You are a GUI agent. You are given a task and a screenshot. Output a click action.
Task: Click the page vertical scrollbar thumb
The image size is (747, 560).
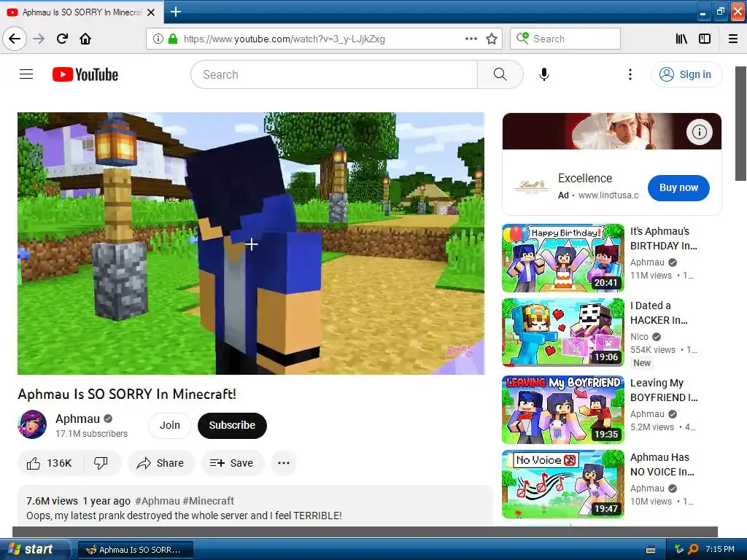(x=741, y=123)
